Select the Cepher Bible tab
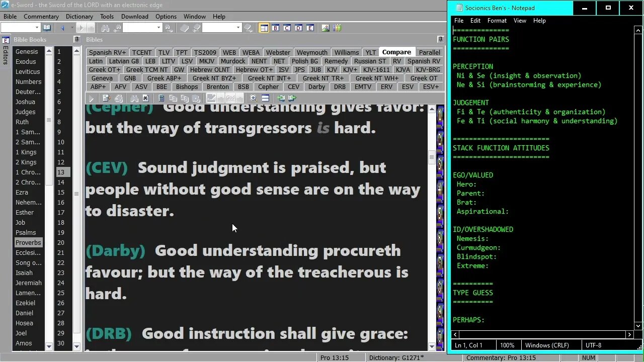Viewport: 644px width, 362px height. point(268,86)
